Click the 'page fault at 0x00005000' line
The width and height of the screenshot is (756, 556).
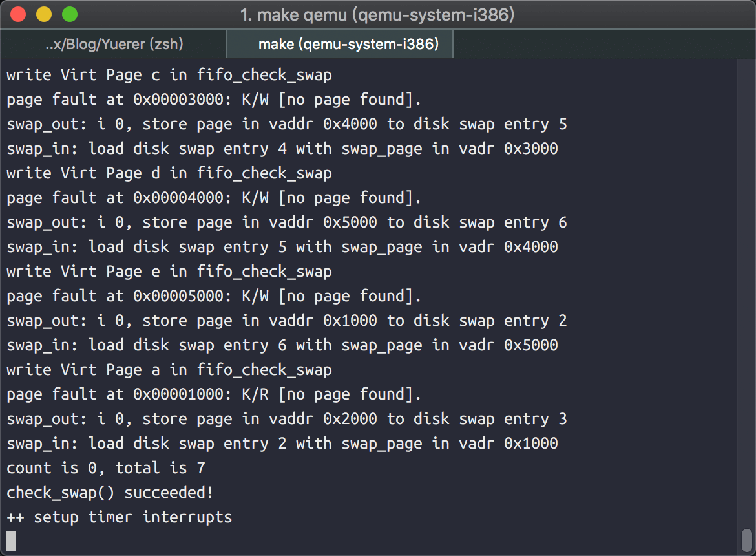pos(214,296)
